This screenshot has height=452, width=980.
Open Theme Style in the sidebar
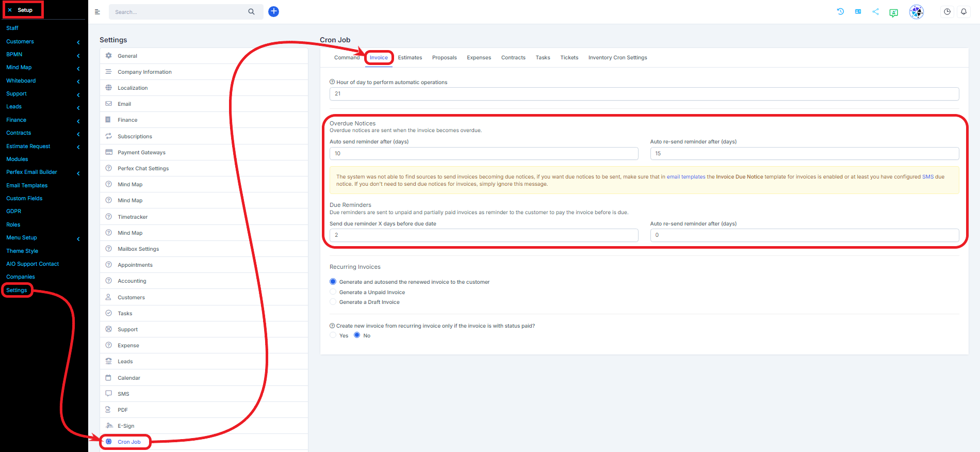click(x=22, y=251)
